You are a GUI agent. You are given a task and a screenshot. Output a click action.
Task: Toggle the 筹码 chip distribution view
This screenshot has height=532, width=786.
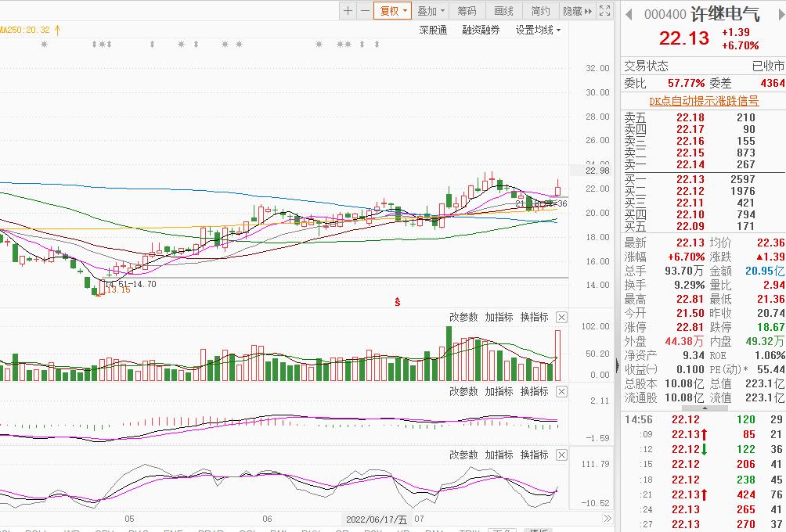(467, 11)
